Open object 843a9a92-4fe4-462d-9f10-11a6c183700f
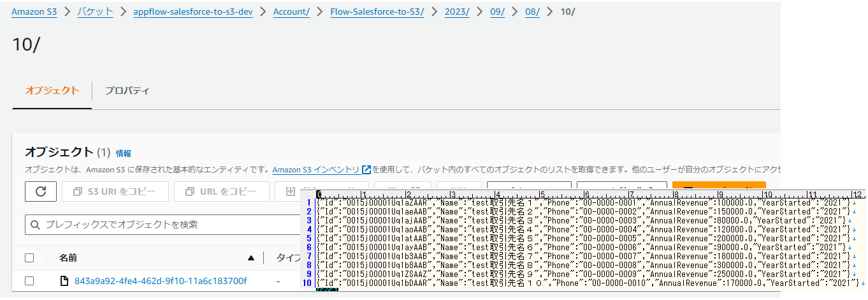The width and height of the screenshot is (868, 300). point(161,281)
